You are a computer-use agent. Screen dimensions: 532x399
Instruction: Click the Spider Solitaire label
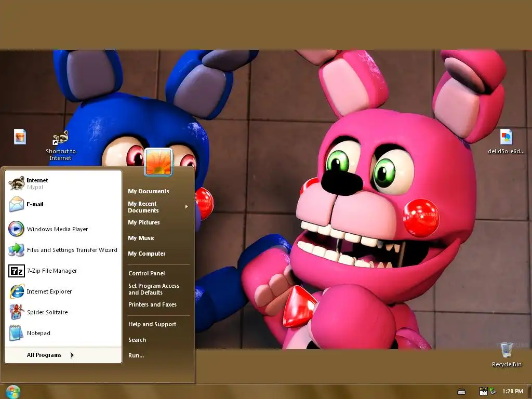[47, 312]
